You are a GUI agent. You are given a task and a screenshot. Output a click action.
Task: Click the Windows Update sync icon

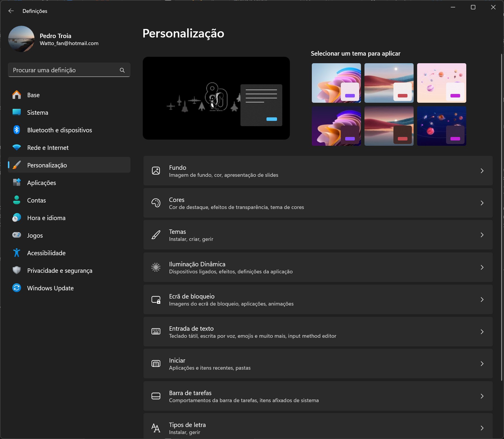click(x=17, y=288)
